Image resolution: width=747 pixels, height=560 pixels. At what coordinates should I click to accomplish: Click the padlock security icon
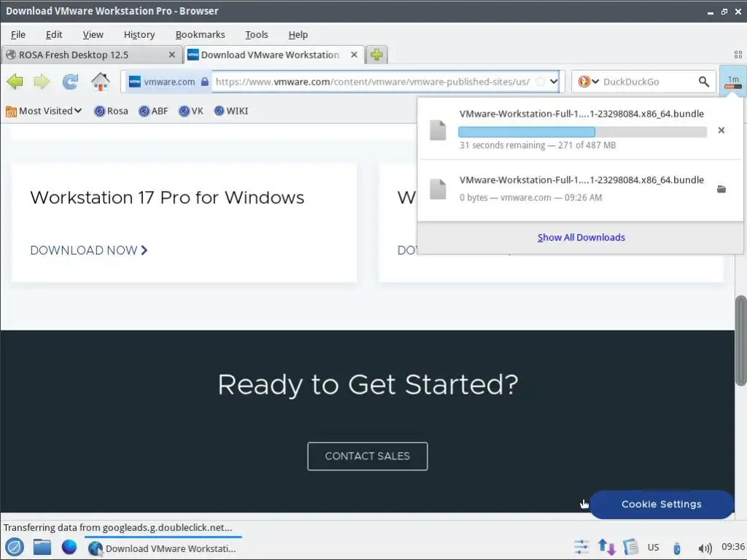tap(204, 82)
